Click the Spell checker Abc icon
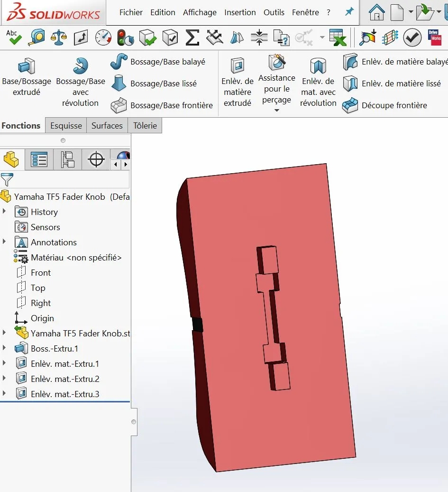 point(13,37)
